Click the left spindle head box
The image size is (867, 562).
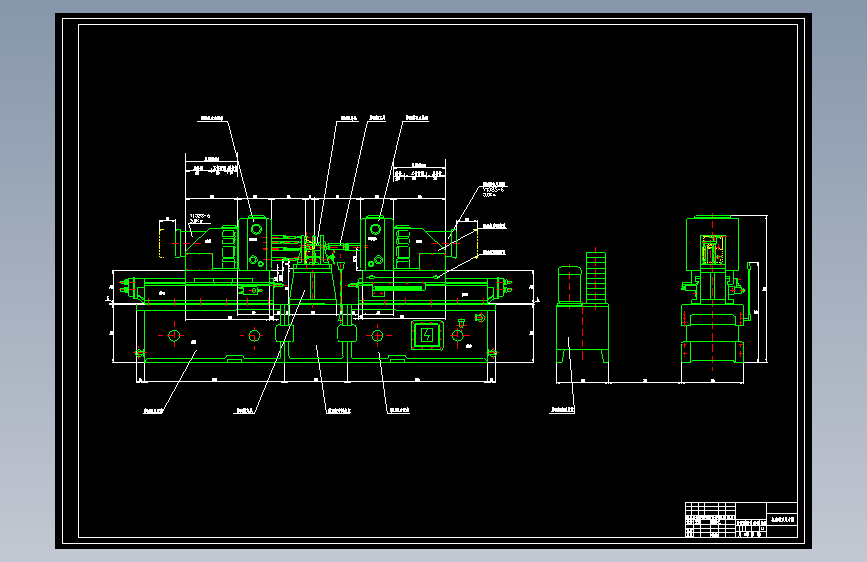point(255,243)
